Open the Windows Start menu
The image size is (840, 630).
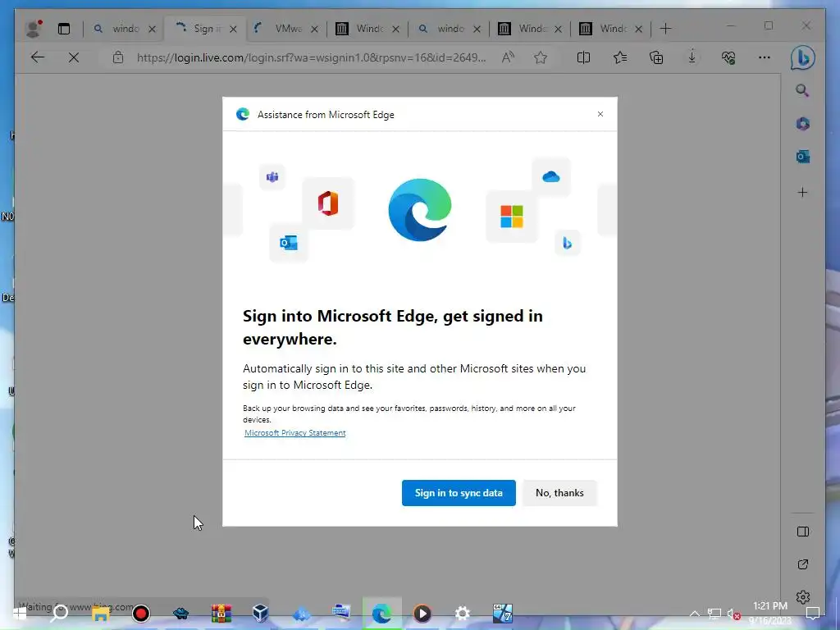point(20,613)
